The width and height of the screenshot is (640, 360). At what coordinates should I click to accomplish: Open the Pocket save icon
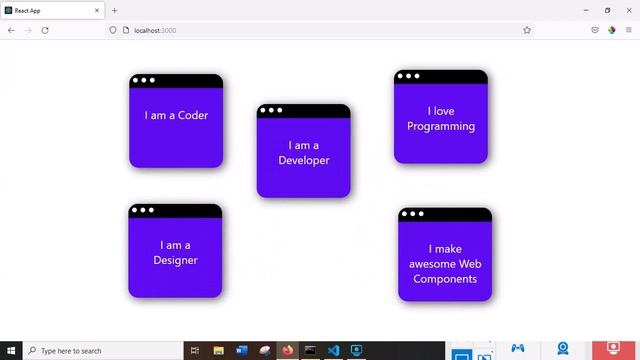click(595, 30)
